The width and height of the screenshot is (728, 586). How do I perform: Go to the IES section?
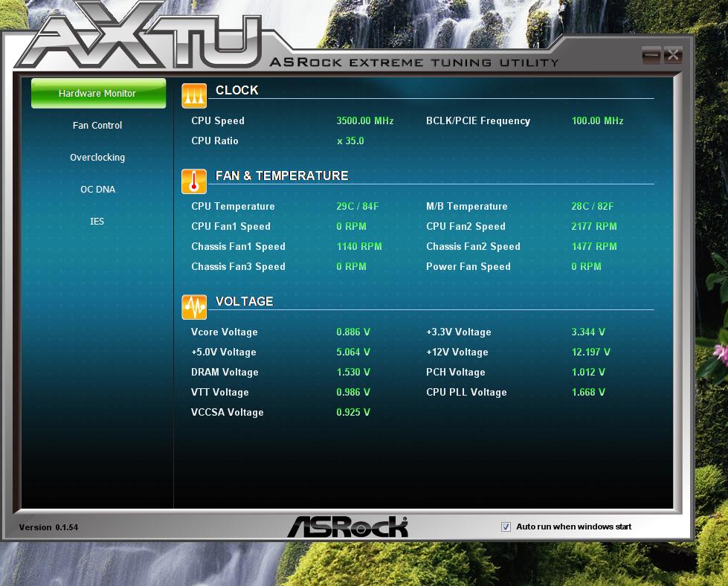click(97, 222)
